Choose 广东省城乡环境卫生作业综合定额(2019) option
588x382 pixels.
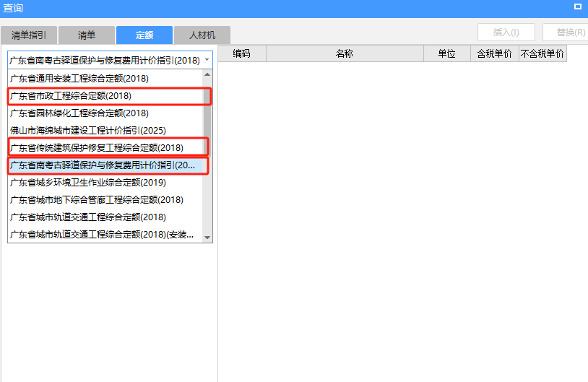[105, 183]
